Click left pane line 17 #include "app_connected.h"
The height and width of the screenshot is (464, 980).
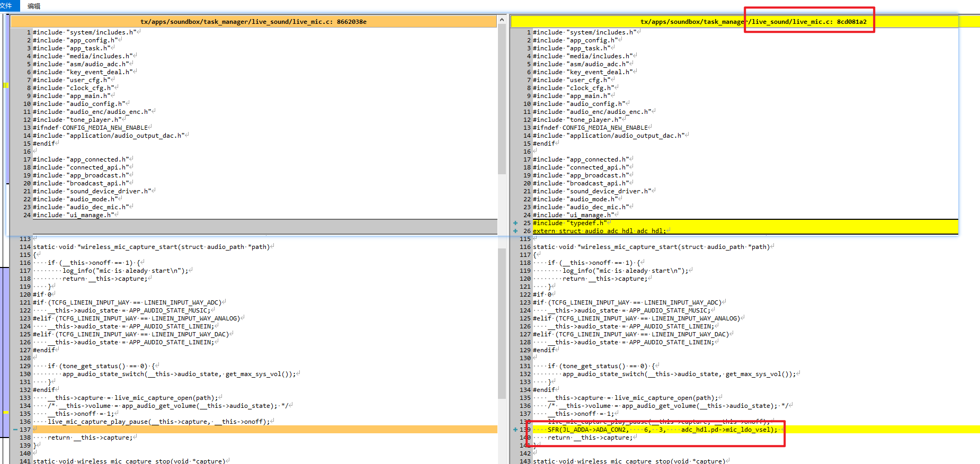pos(81,159)
